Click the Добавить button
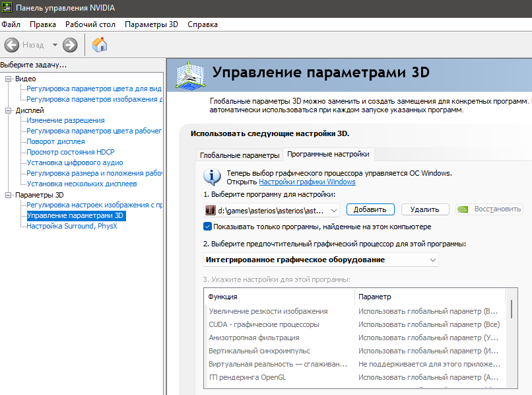Screen dimensions: 532x395 (370, 209)
